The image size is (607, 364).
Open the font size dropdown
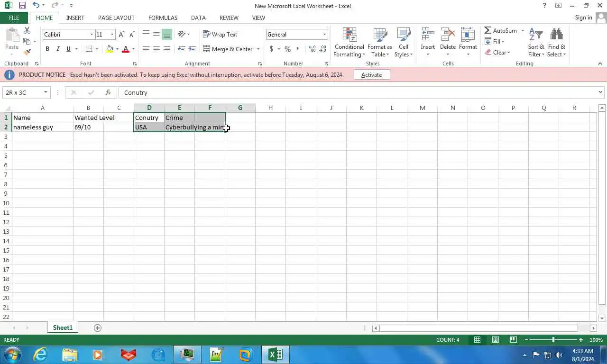point(112,34)
